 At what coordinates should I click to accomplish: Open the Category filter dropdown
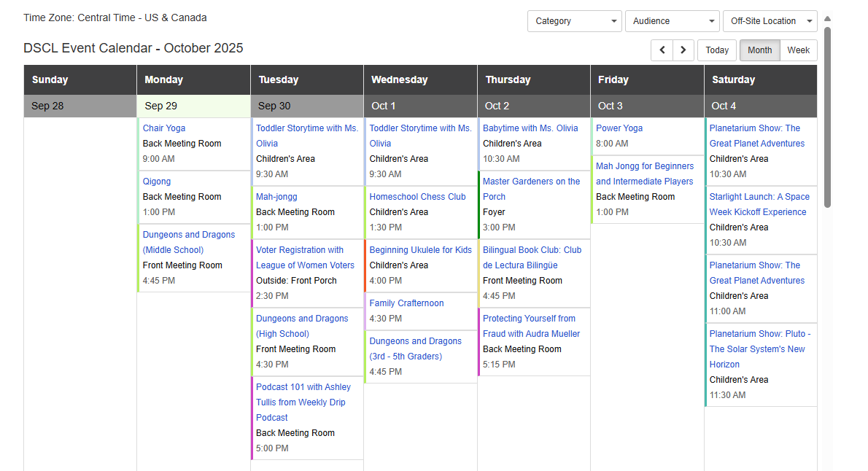[x=574, y=21]
